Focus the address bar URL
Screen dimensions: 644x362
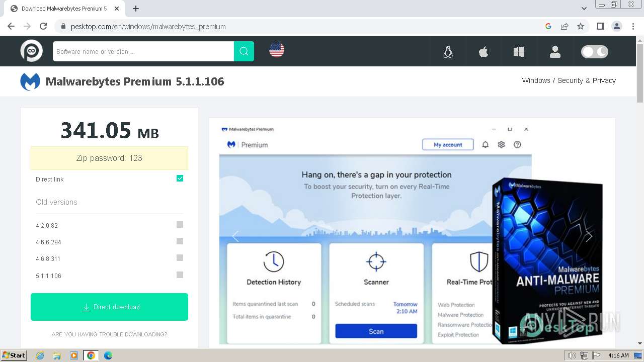point(148,26)
